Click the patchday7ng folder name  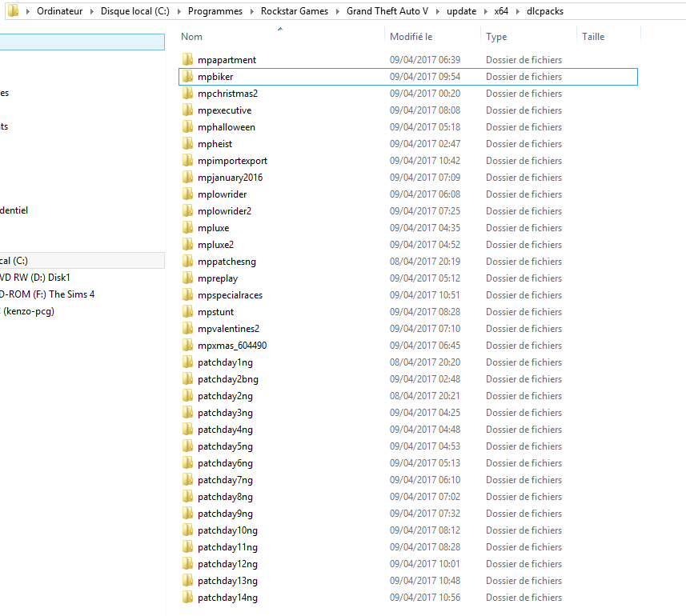point(225,480)
